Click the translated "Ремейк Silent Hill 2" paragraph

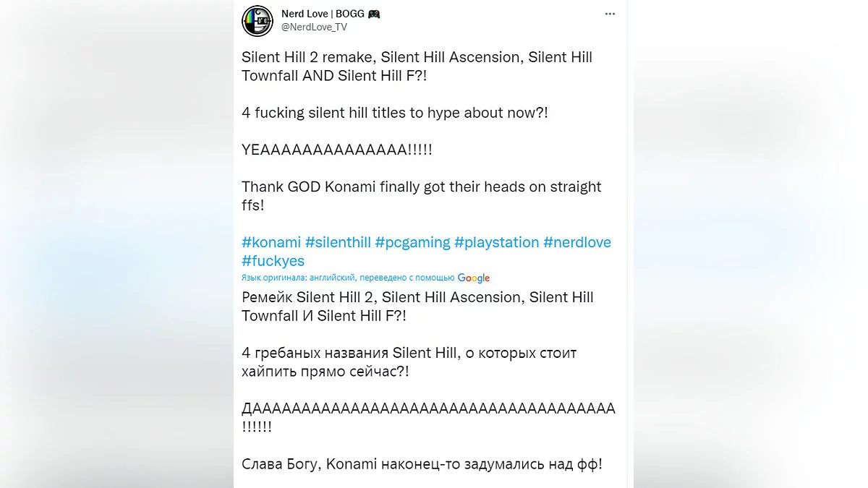pyautogui.click(x=417, y=307)
